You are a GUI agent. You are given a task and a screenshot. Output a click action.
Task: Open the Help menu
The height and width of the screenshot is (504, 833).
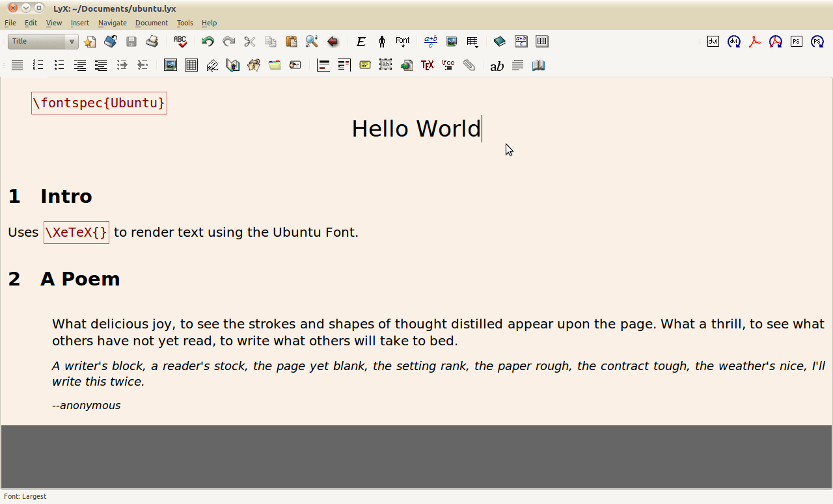pyautogui.click(x=209, y=23)
